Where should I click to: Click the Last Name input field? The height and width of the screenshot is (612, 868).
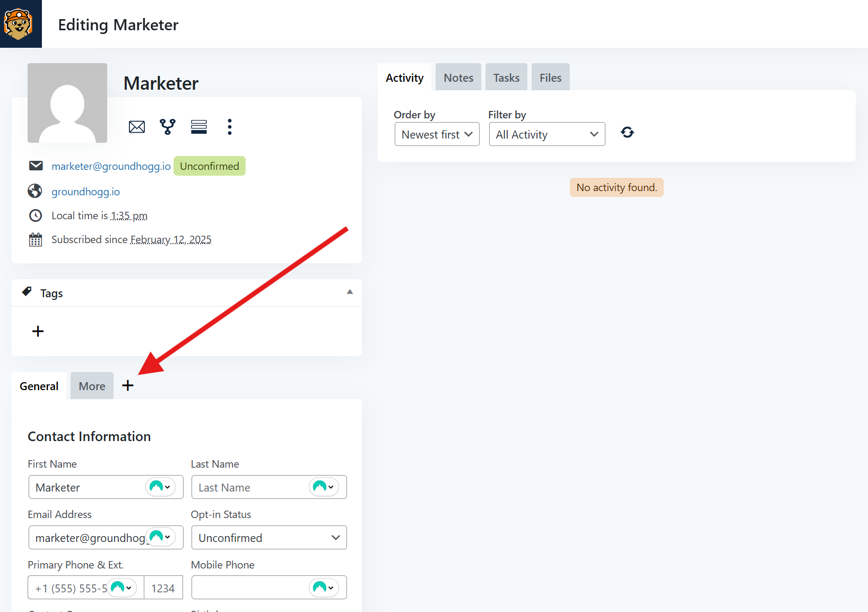coord(269,487)
